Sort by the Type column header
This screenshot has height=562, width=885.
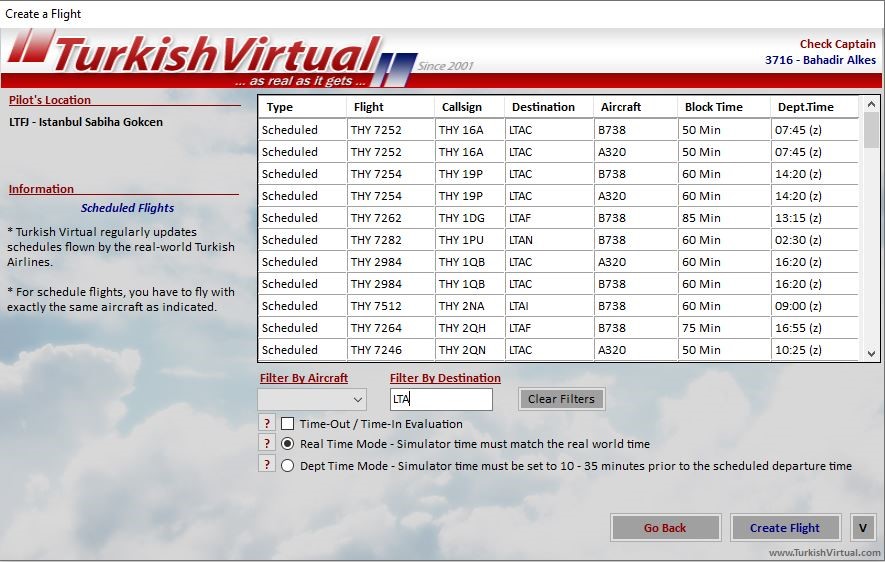(x=303, y=107)
